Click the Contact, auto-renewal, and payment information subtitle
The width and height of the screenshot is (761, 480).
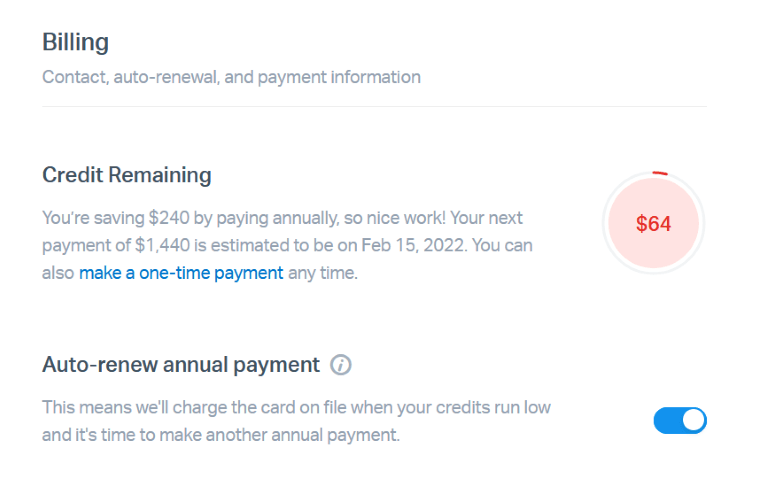(231, 77)
